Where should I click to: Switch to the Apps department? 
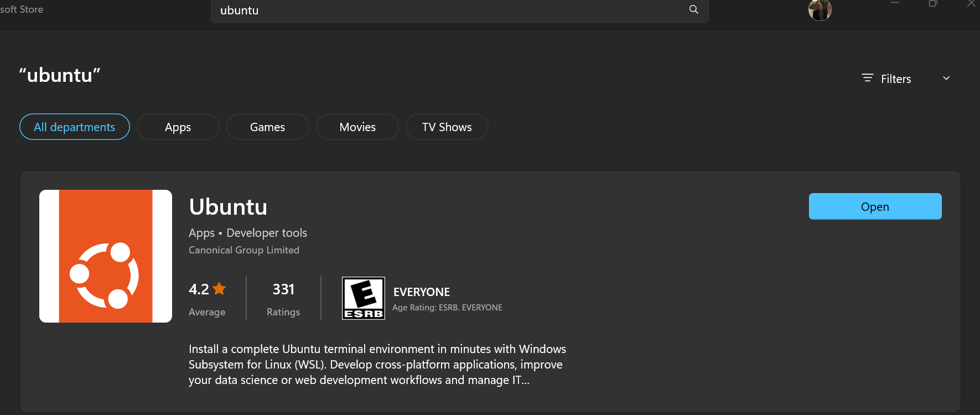[178, 127]
